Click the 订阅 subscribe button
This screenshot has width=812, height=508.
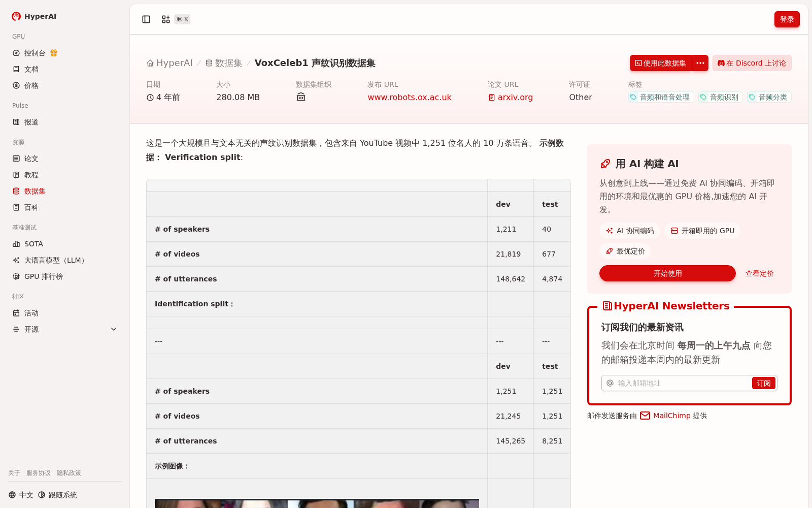tap(763, 383)
